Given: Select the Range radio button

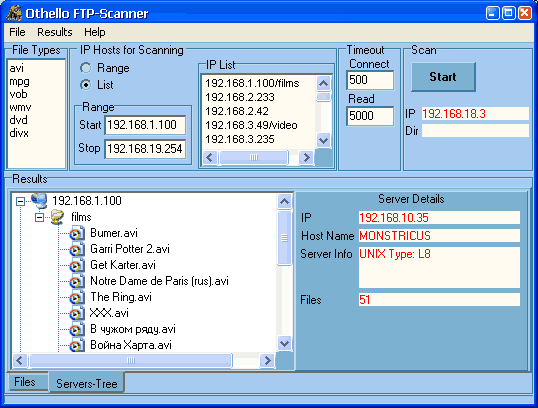Looking at the screenshot, I should (86, 68).
